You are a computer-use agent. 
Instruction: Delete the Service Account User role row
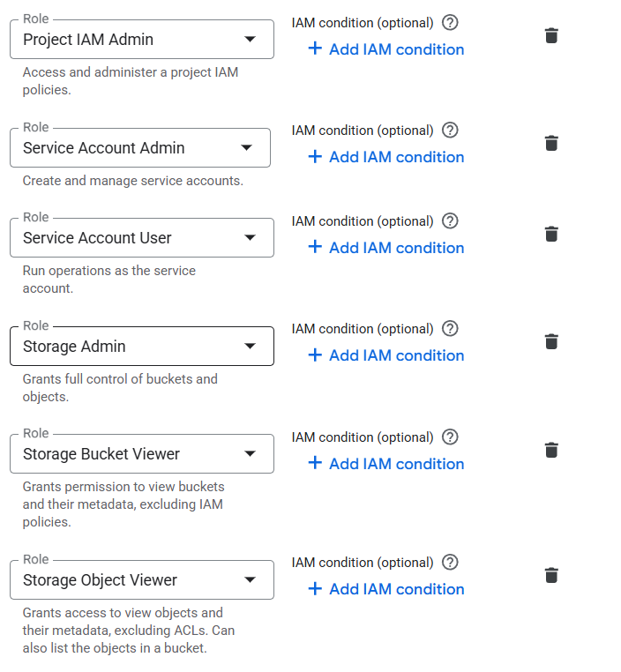(x=551, y=235)
